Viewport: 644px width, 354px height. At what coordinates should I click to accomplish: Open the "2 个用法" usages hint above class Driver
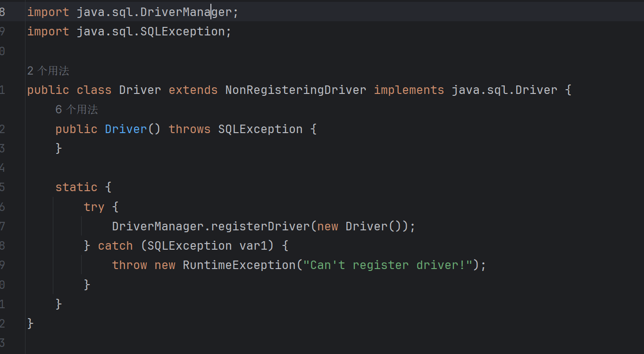pos(48,71)
